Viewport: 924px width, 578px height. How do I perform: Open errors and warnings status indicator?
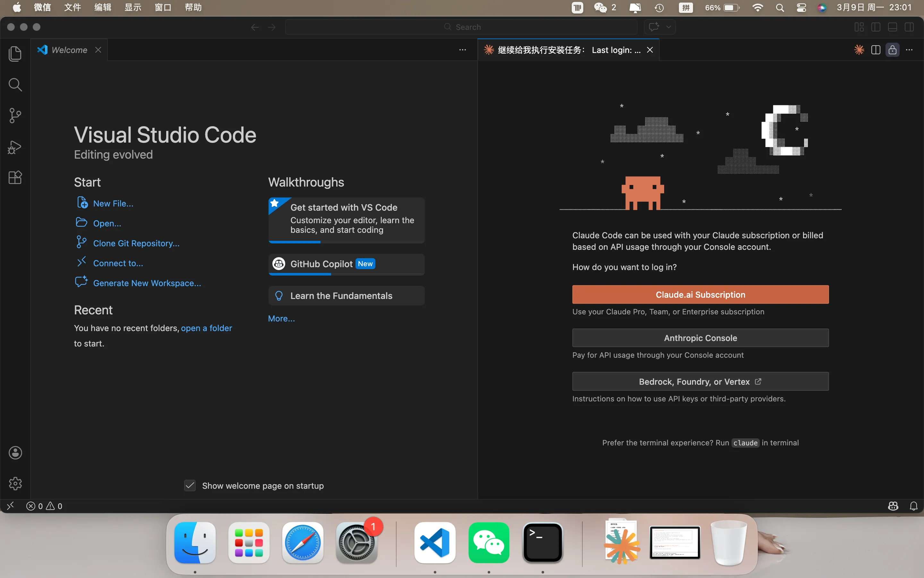coord(44,506)
